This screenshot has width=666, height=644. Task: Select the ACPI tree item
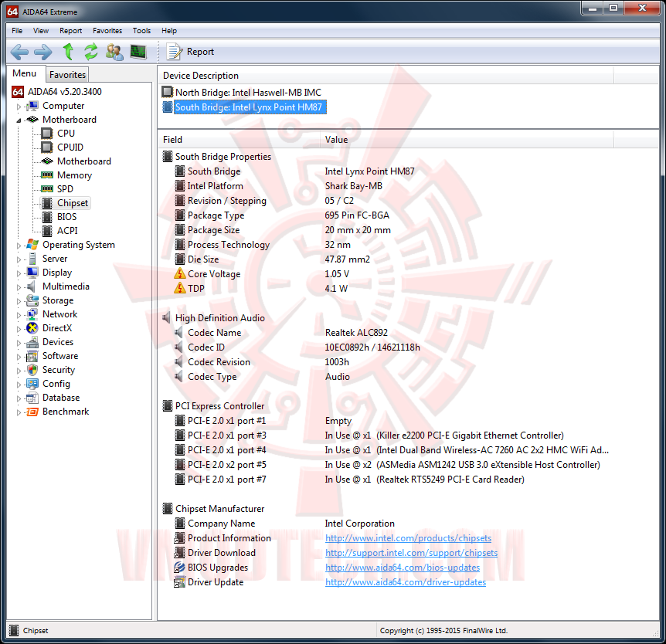(x=67, y=231)
